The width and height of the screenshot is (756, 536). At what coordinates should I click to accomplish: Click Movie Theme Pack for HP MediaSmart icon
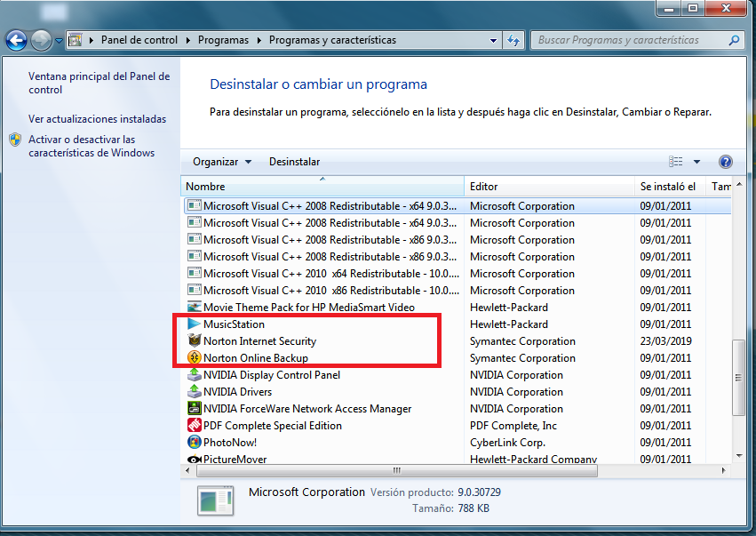[x=195, y=307]
